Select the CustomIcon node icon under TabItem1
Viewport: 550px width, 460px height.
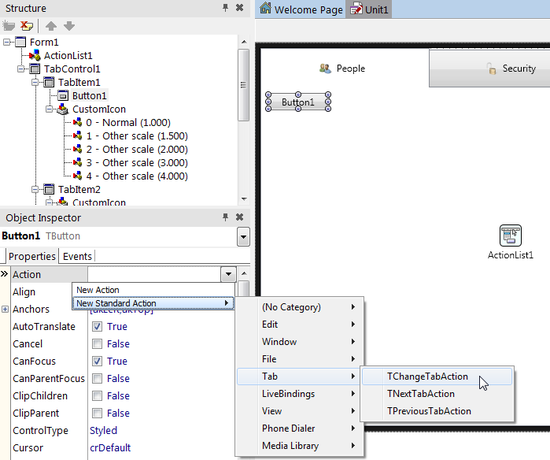63,109
